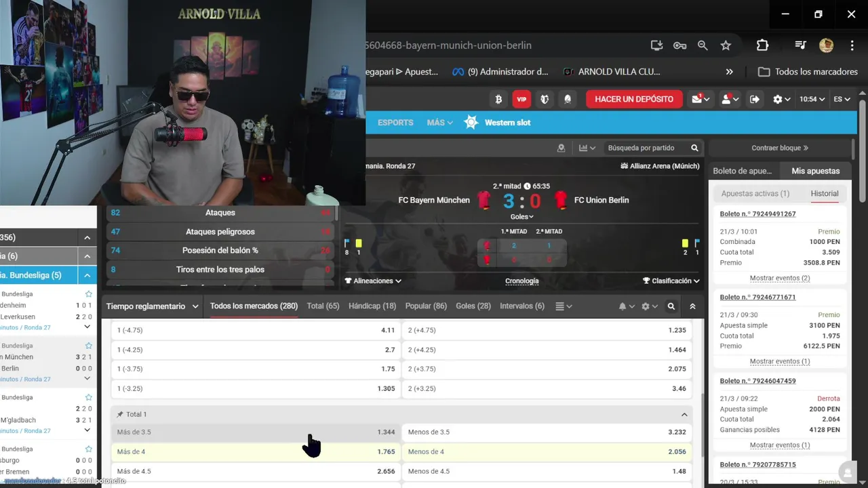Image resolution: width=868 pixels, height=488 pixels.
Task: Open the browser extensions puzzle icon
Action: point(762,45)
